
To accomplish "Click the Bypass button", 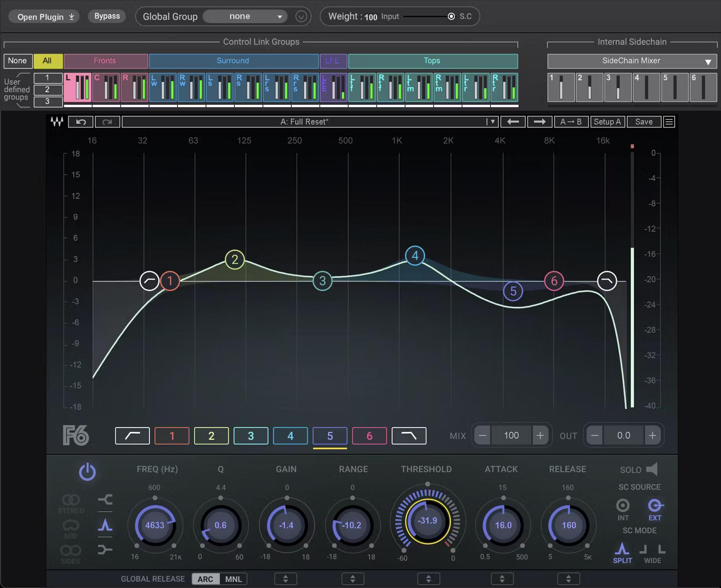I will click(x=107, y=17).
